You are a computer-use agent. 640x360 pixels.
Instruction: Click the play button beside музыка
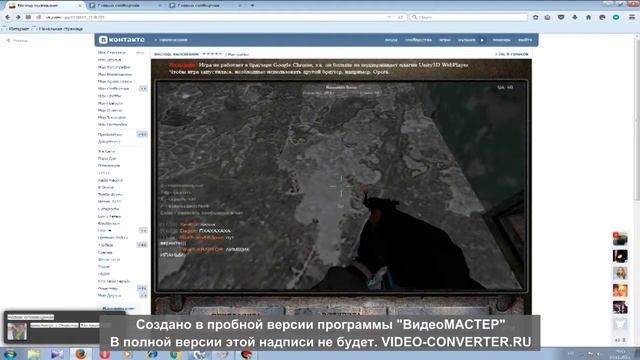pyautogui.click(x=482, y=40)
